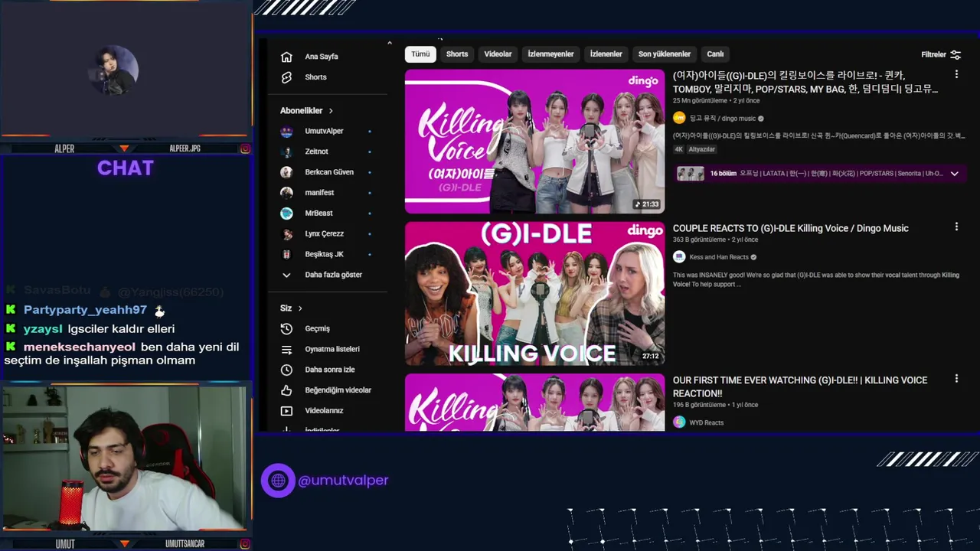The image size is (980, 551).
Task: Select the Son yüklenenler filter chip
Action: coord(665,54)
